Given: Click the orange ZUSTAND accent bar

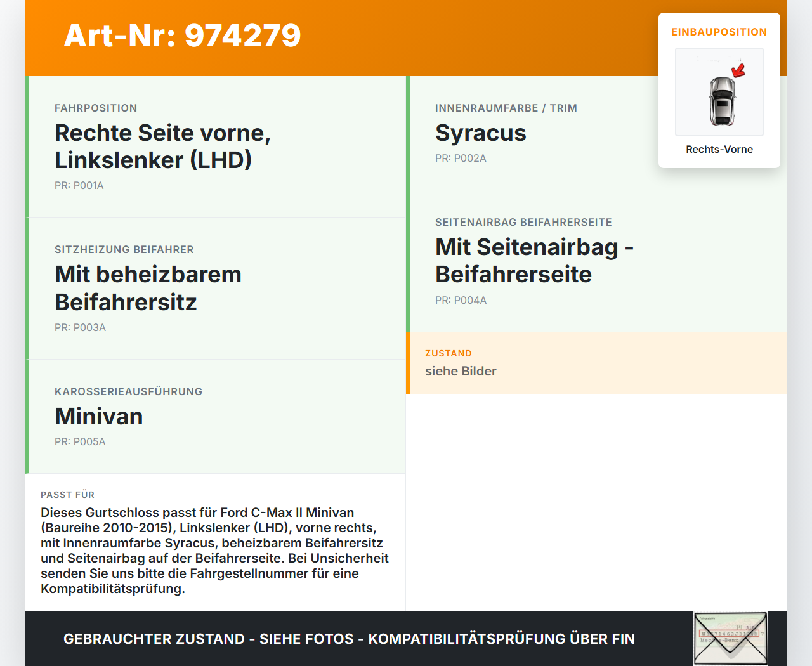Looking at the screenshot, I should 409,362.
